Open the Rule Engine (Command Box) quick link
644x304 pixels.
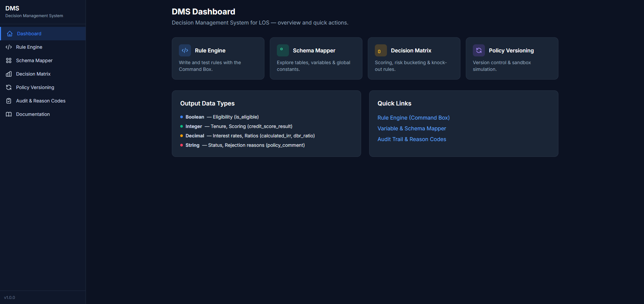point(413,118)
